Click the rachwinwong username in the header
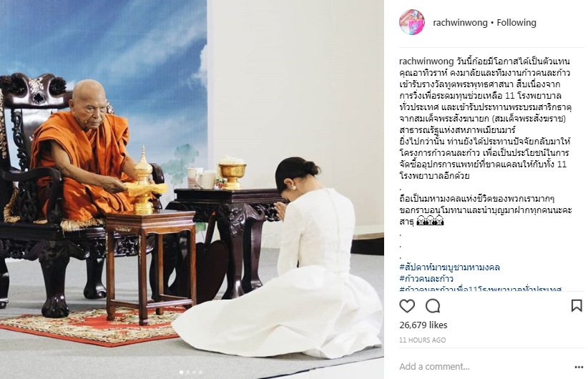 click(460, 23)
